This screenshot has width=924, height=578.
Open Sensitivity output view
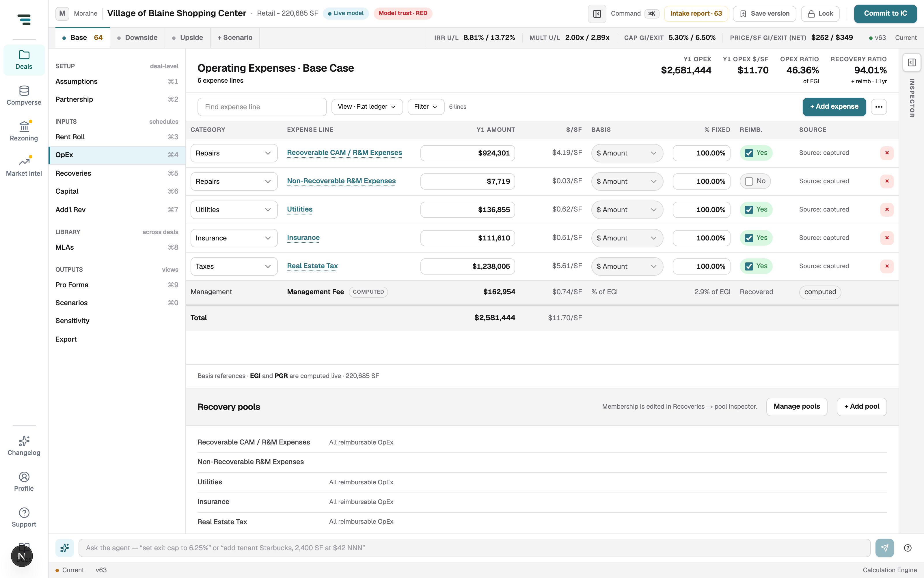tap(117, 321)
